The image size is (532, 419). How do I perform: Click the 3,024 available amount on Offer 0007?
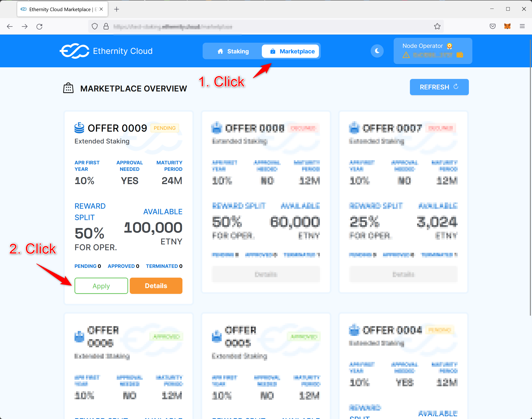[437, 222]
